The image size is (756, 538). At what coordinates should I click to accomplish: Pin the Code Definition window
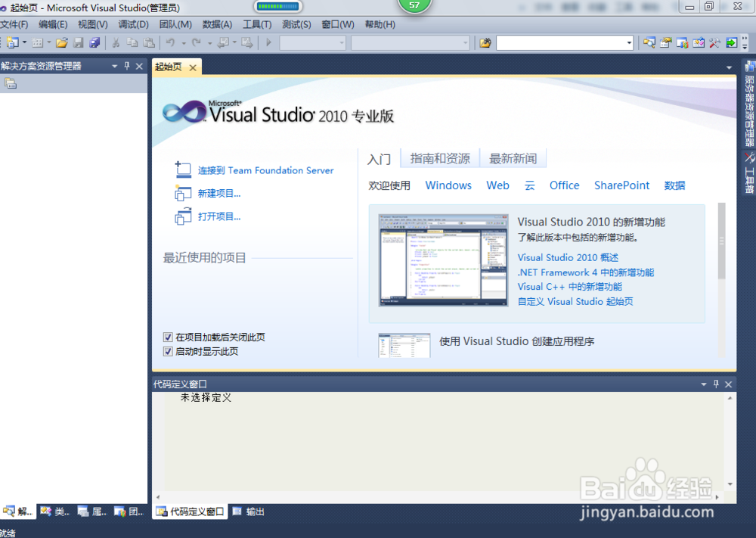coord(716,384)
